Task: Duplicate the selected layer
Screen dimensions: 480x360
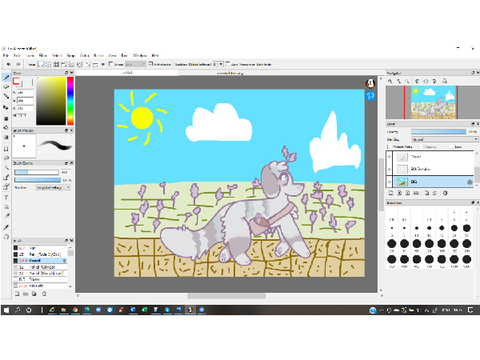Action: pos(427,193)
